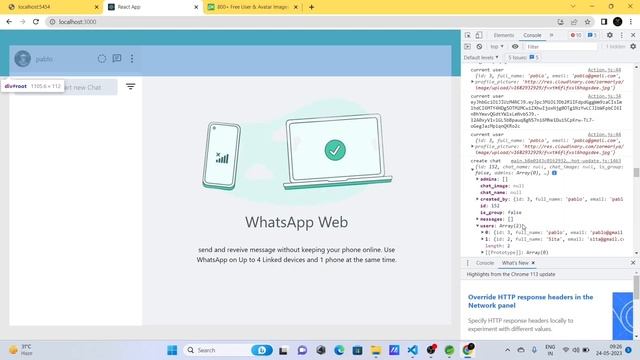Open the main hot-update.js source link
640x360 pixels.
coord(566,161)
